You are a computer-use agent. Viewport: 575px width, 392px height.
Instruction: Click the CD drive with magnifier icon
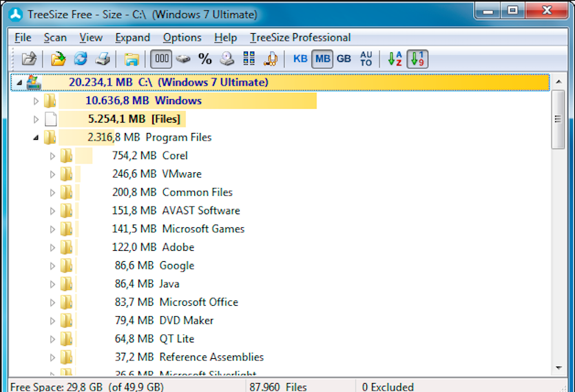pos(227,59)
